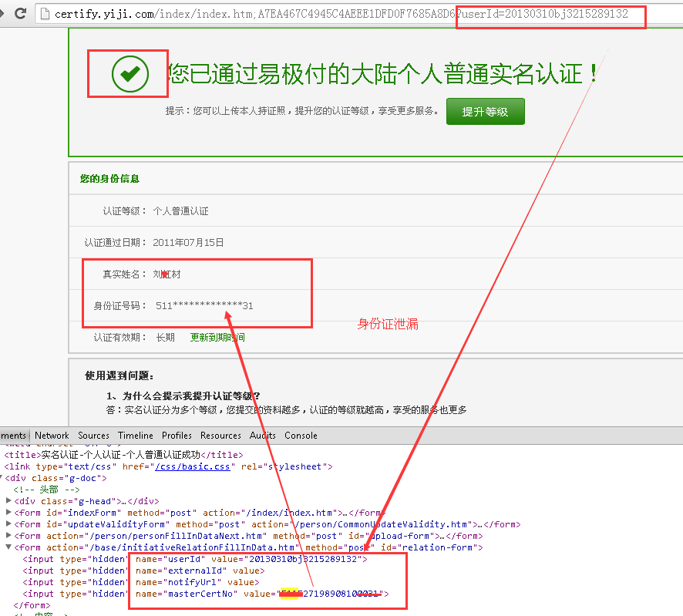
Task: Click the green checkmark success icon
Action: [x=130, y=73]
